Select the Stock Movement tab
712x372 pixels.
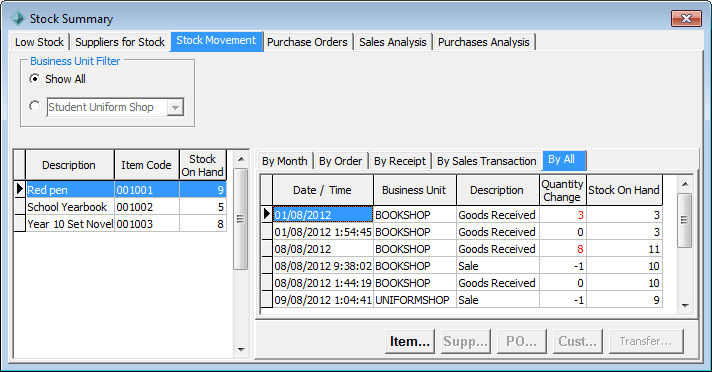pos(216,41)
